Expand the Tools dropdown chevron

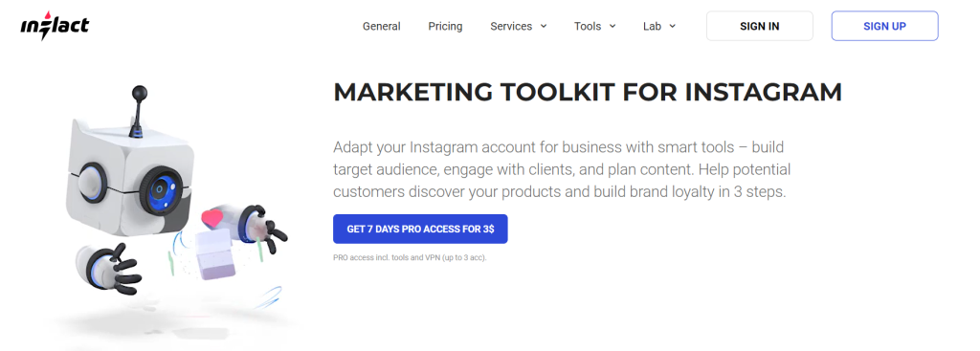tap(612, 26)
